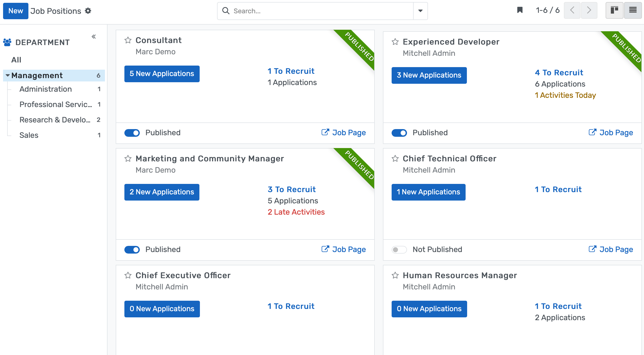This screenshot has width=644, height=355.
Task: Open the search filters dropdown arrow
Action: click(420, 11)
